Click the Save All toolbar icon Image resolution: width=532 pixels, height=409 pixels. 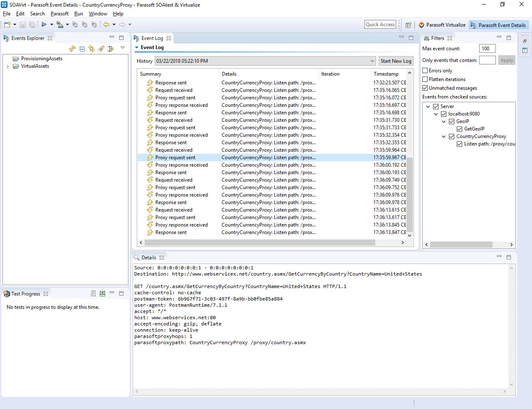pos(32,25)
